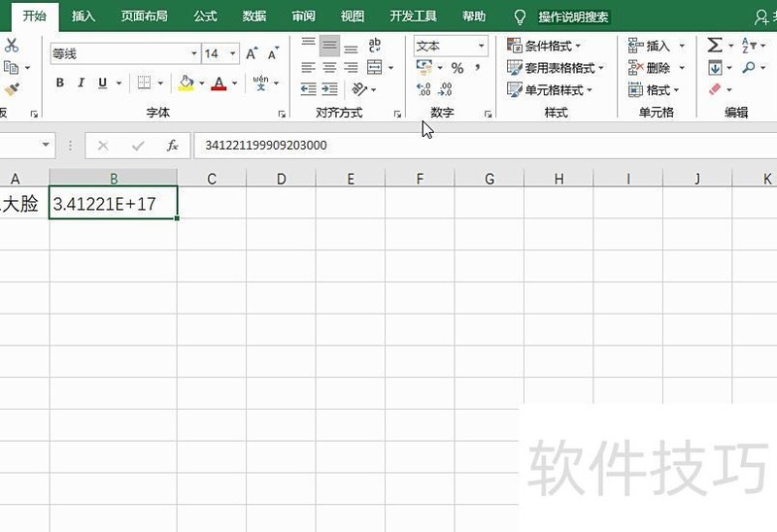This screenshot has height=532, width=777.
Task: Select the Format Painter brush icon
Action: [x=12, y=89]
